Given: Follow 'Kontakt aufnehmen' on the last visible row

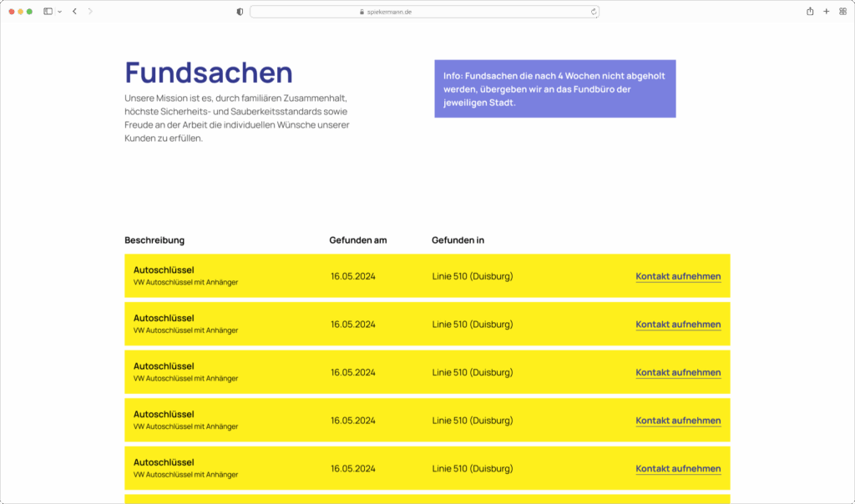Looking at the screenshot, I should tap(678, 468).
